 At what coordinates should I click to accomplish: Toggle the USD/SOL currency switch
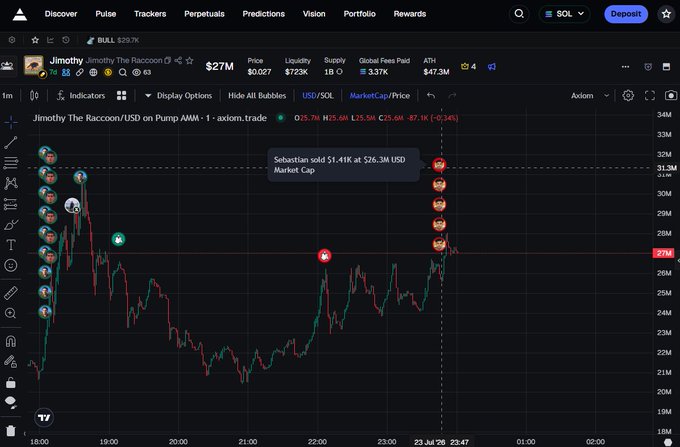coord(318,95)
